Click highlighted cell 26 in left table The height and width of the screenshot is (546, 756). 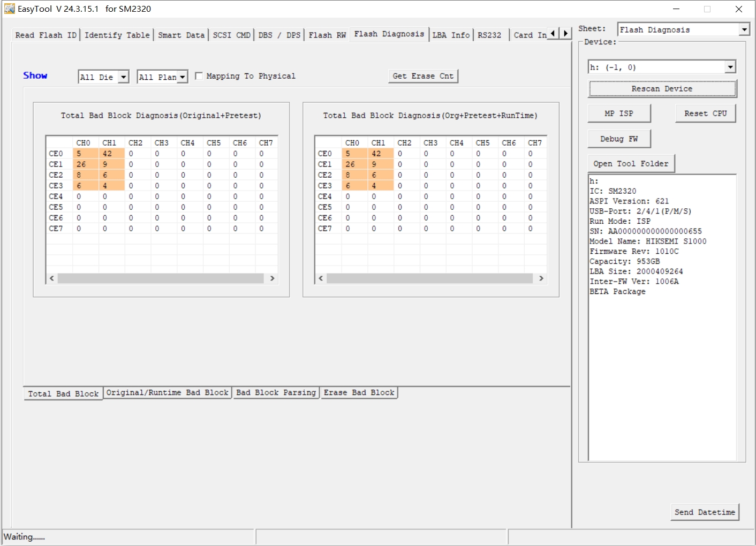point(86,164)
